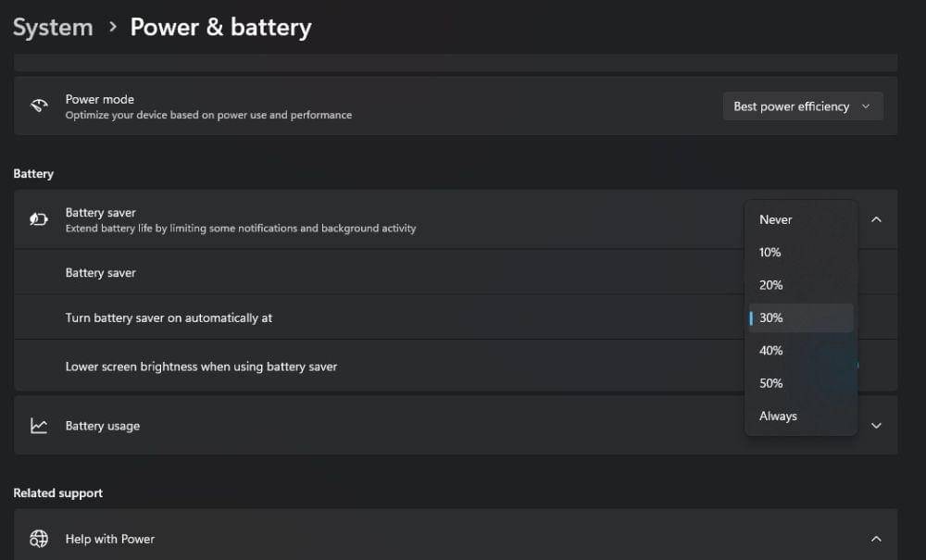Image resolution: width=926 pixels, height=560 pixels.
Task: Choose 50% from the list
Action: [x=771, y=383]
